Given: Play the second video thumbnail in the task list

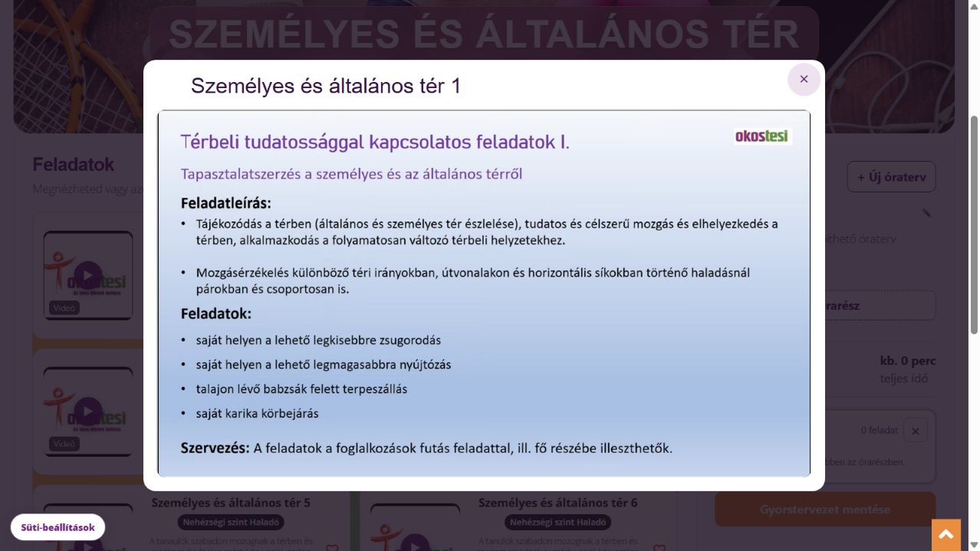Looking at the screenshot, I should pos(87,412).
